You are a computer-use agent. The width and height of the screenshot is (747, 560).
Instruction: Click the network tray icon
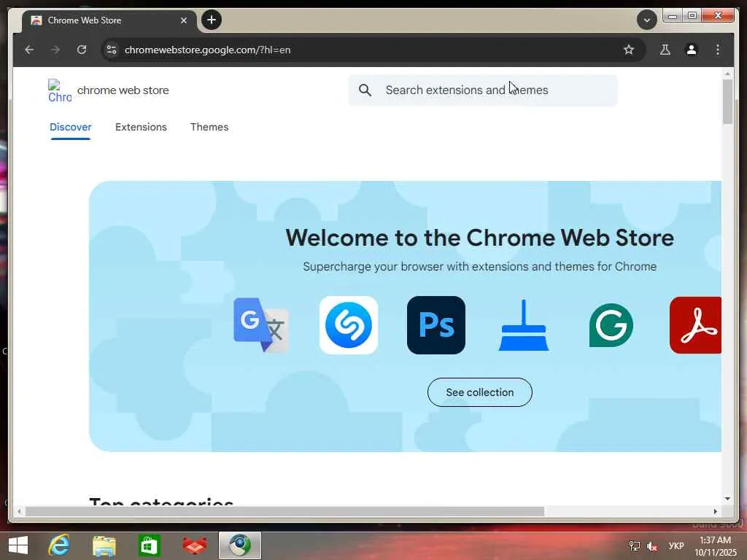634,546
